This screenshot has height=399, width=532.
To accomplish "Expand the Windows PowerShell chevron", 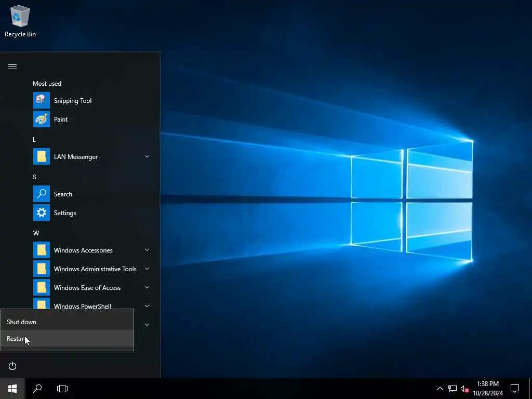I will point(147,305).
